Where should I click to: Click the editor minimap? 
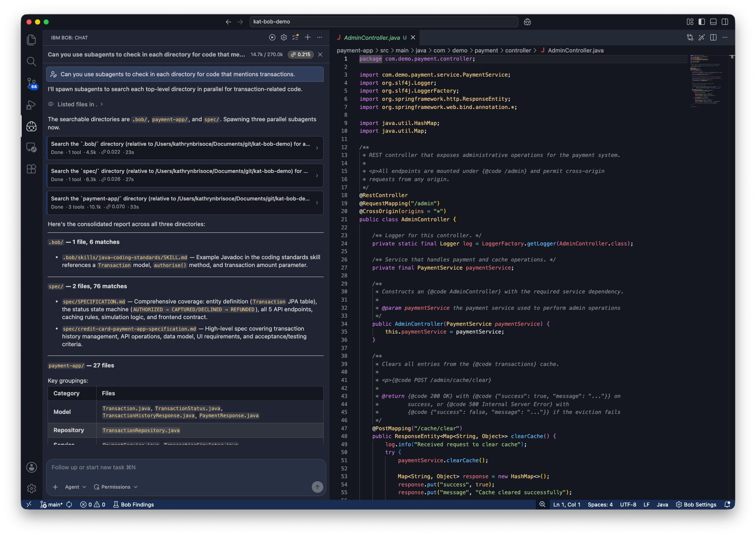point(707,81)
